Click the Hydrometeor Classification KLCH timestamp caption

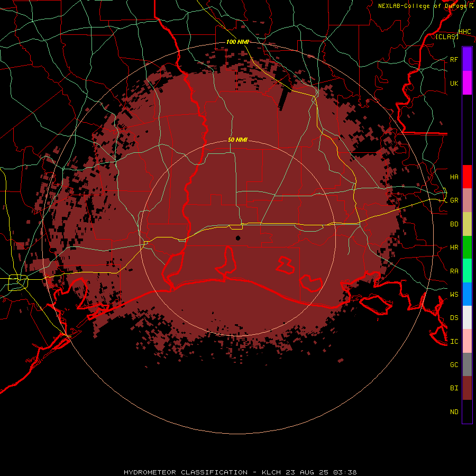240,472
